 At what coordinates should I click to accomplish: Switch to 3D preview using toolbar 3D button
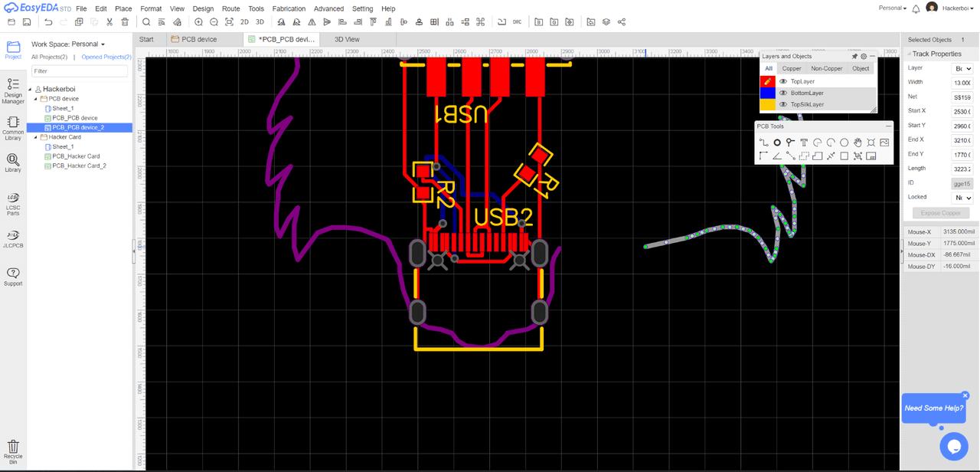click(260, 22)
